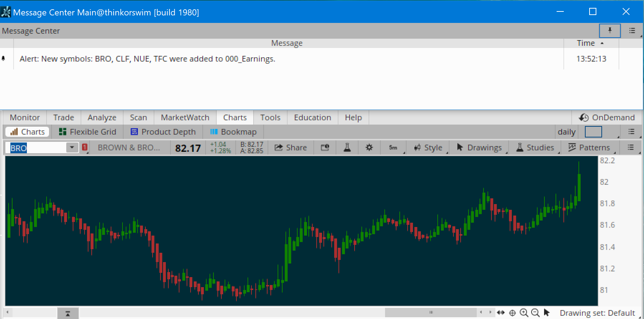Click the collapse-to-top arrow button below the chart
The image size is (644, 319).
pos(68,314)
